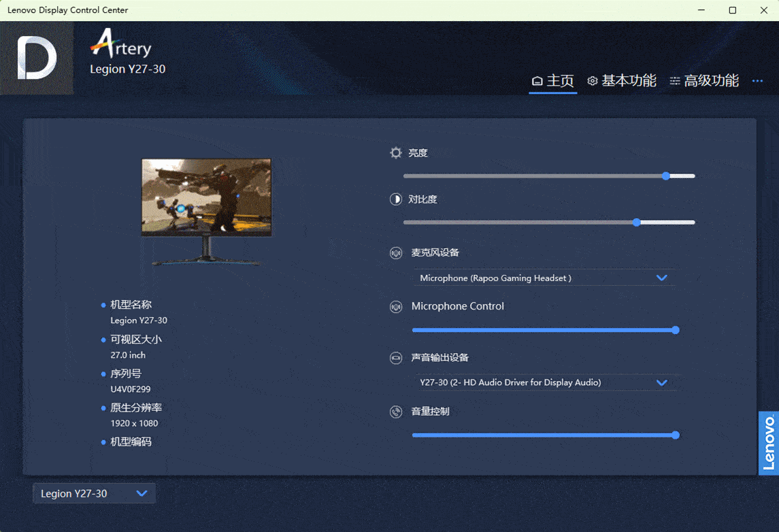Click the Lenovo brand logo badge
This screenshot has height=532, width=779.
[769, 443]
